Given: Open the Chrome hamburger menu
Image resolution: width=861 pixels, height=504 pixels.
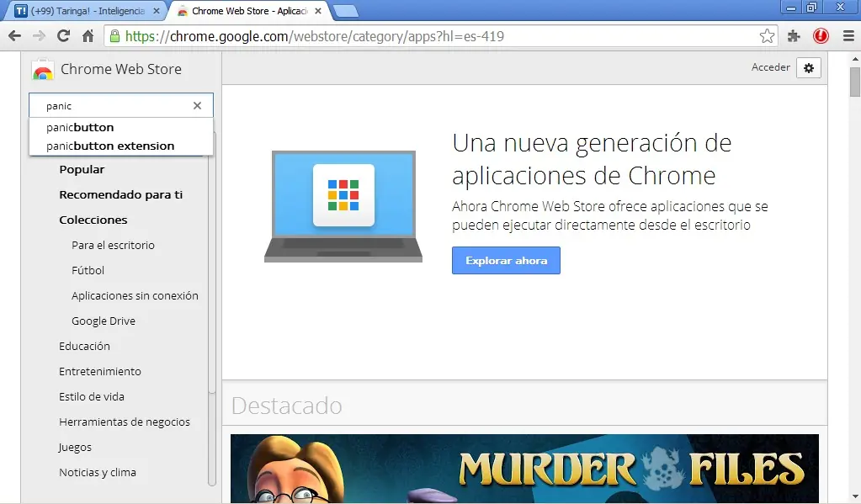Looking at the screenshot, I should (848, 36).
